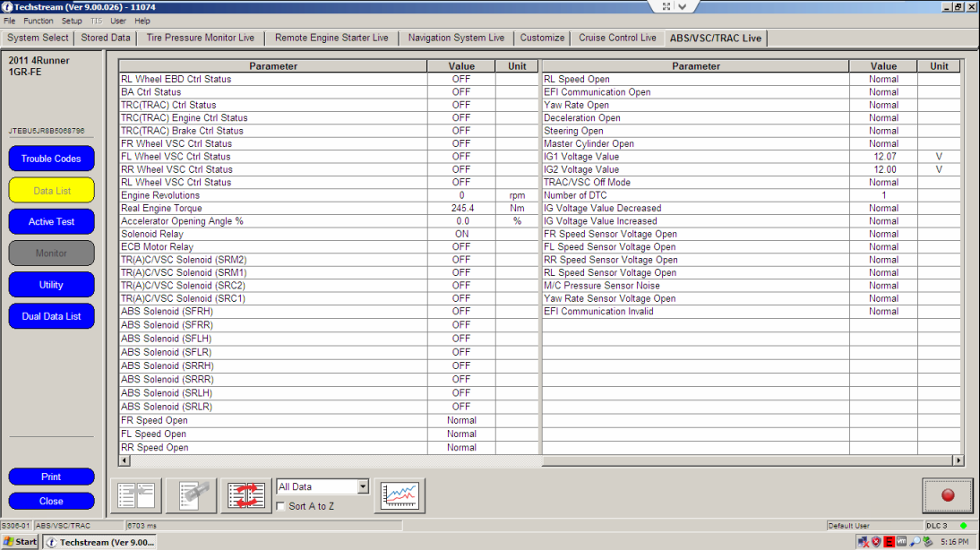Click the right table Value column header

[883, 66]
